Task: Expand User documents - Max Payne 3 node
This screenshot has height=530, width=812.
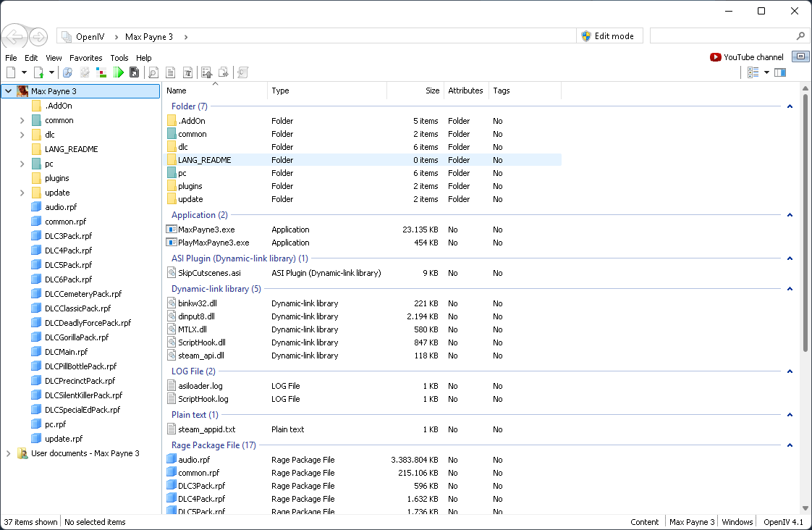Action: pos(8,453)
